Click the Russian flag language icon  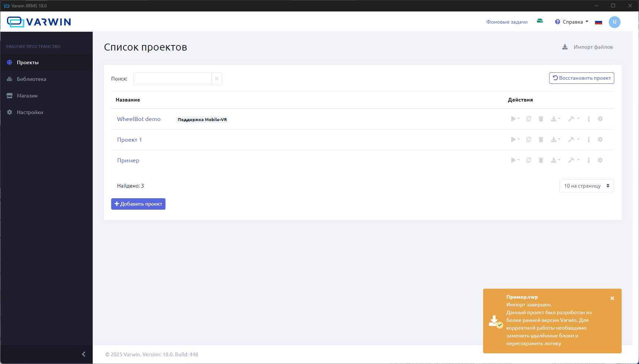(x=598, y=22)
